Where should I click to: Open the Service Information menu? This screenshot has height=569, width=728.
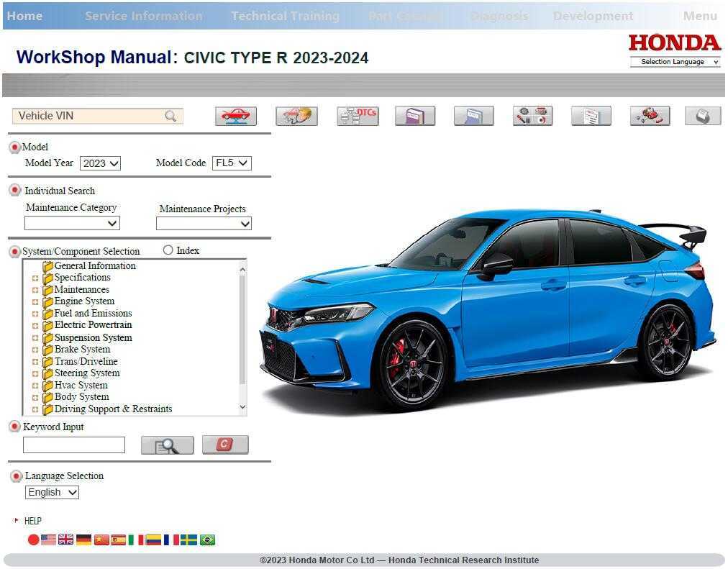tap(144, 16)
